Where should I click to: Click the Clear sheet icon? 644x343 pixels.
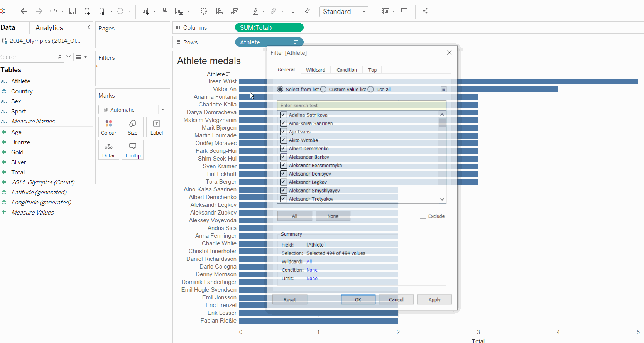click(179, 11)
